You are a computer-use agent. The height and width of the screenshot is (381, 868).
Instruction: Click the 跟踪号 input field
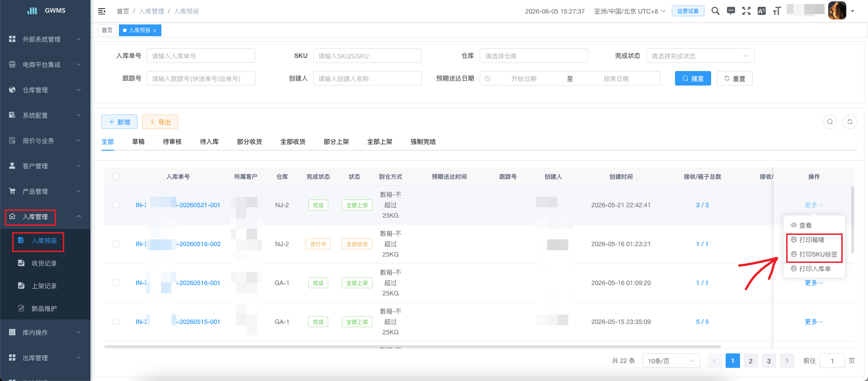pyautogui.click(x=201, y=78)
